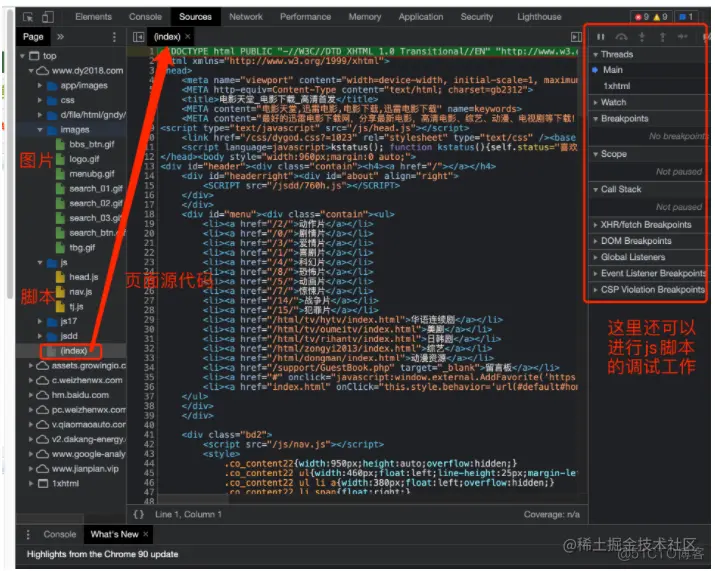Screen dimensions: 715x571
Task: Toggle the device toolbar icon
Action: (x=47, y=17)
